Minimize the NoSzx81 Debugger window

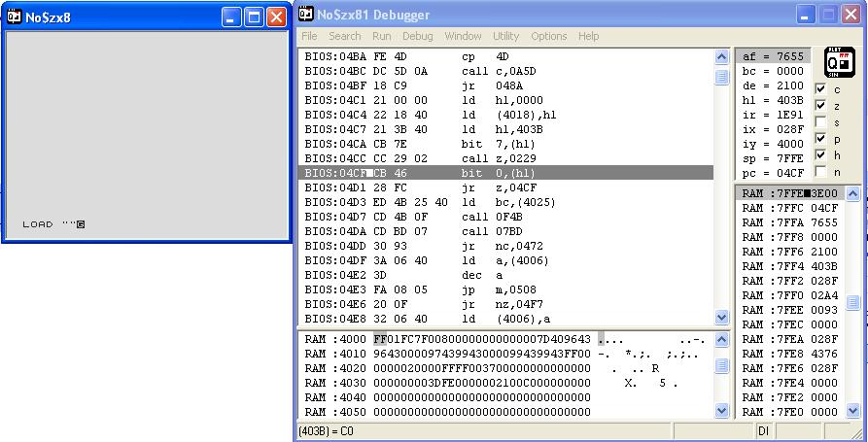click(806, 15)
